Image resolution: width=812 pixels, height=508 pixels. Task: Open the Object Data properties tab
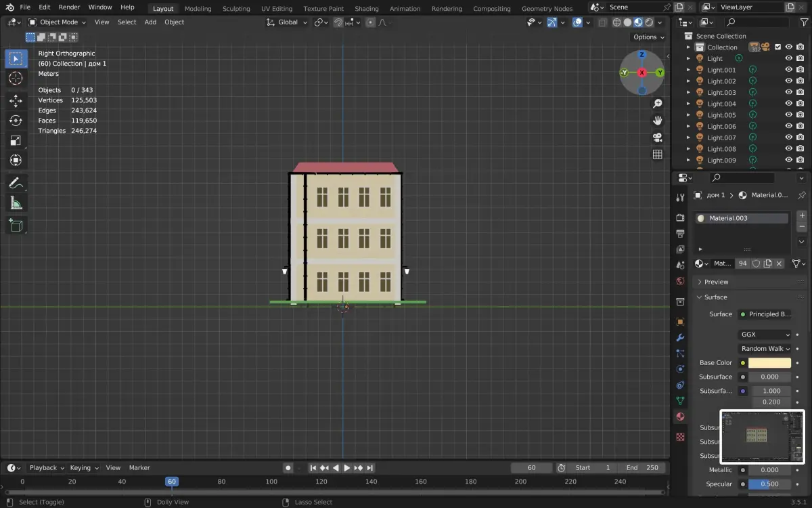[681, 401]
